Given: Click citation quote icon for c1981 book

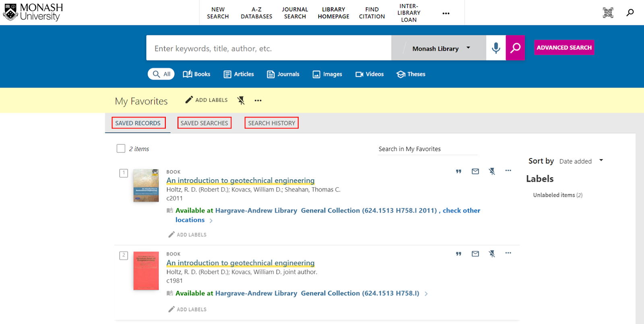Looking at the screenshot, I should [x=458, y=254].
